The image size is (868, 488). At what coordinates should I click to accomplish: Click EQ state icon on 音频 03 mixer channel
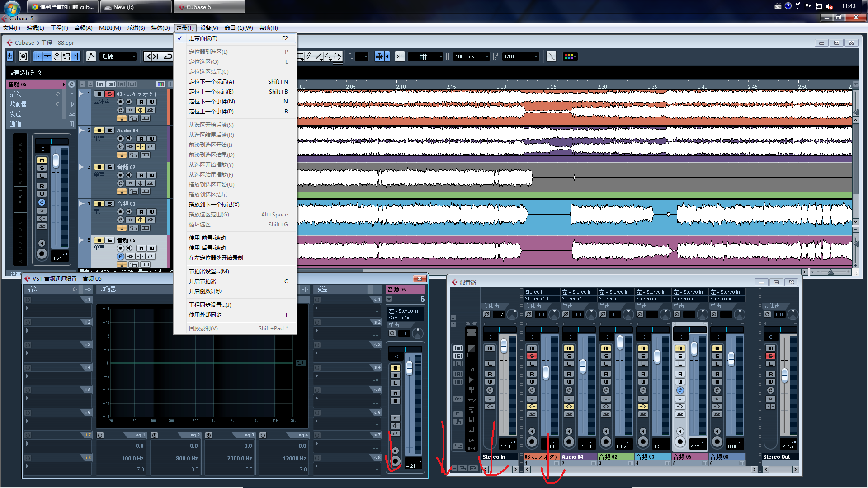click(x=643, y=407)
